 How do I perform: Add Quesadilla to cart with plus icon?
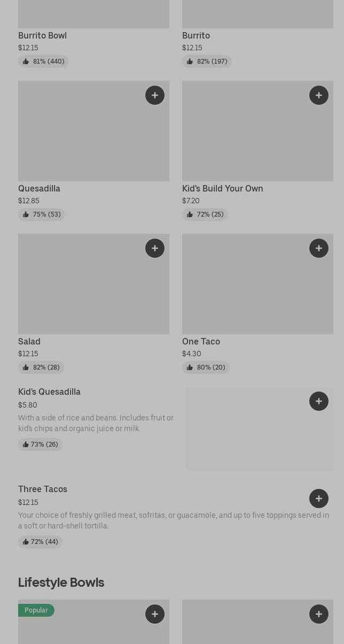[x=155, y=95]
